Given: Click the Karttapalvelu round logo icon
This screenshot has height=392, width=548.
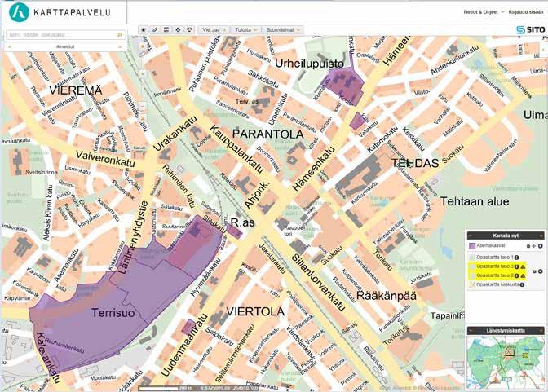Looking at the screenshot, I should [x=19, y=12].
